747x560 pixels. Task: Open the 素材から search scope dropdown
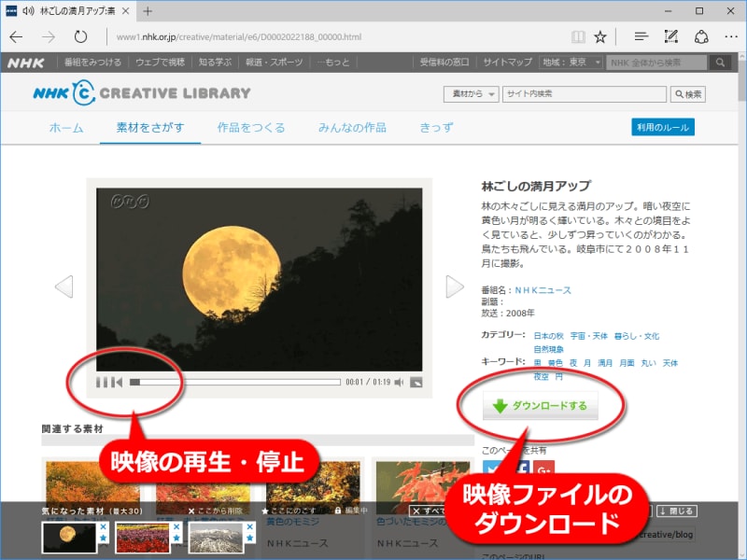(471, 94)
